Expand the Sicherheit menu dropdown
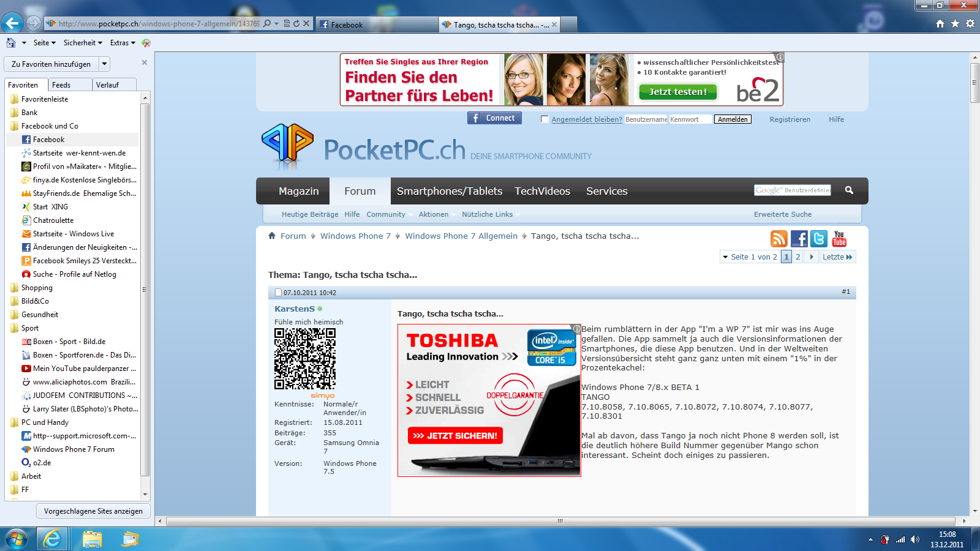This screenshot has height=551, width=980. coord(84,43)
